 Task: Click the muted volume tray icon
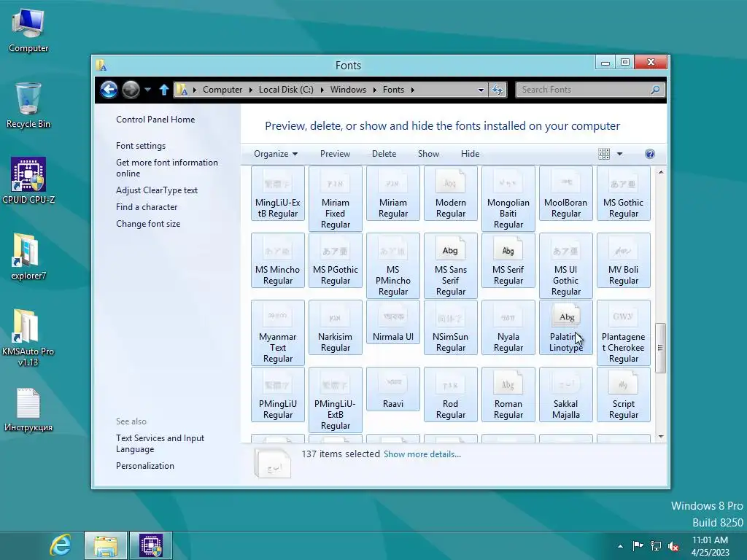[673, 546]
